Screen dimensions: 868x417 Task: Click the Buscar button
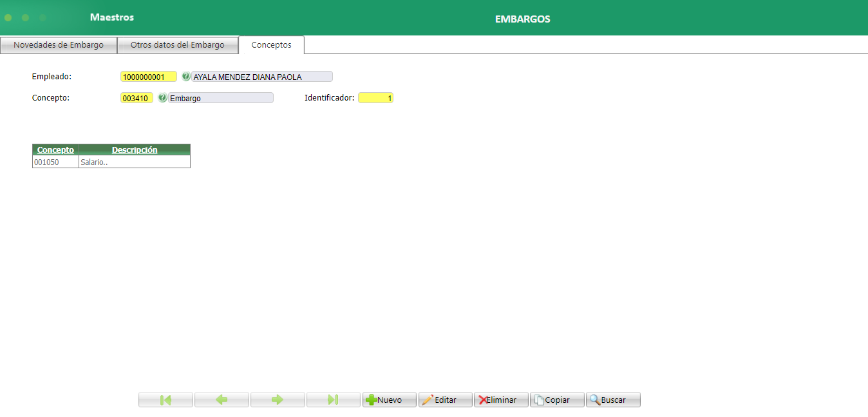coord(614,400)
